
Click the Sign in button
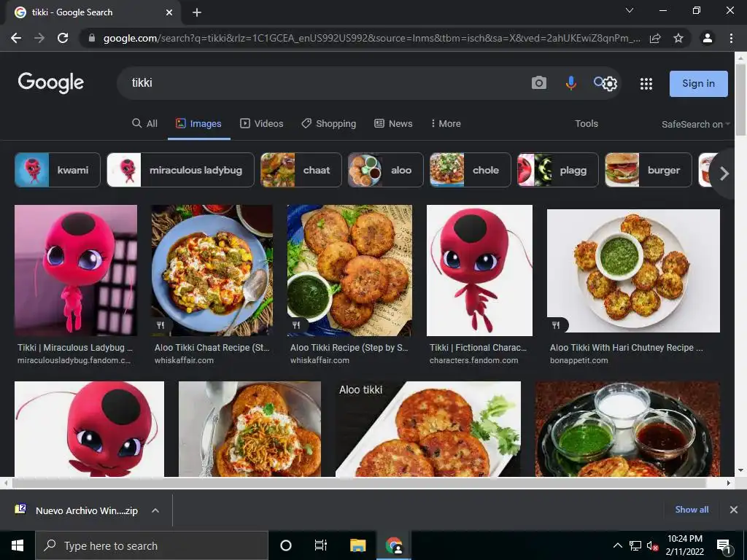pyautogui.click(x=698, y=84)
